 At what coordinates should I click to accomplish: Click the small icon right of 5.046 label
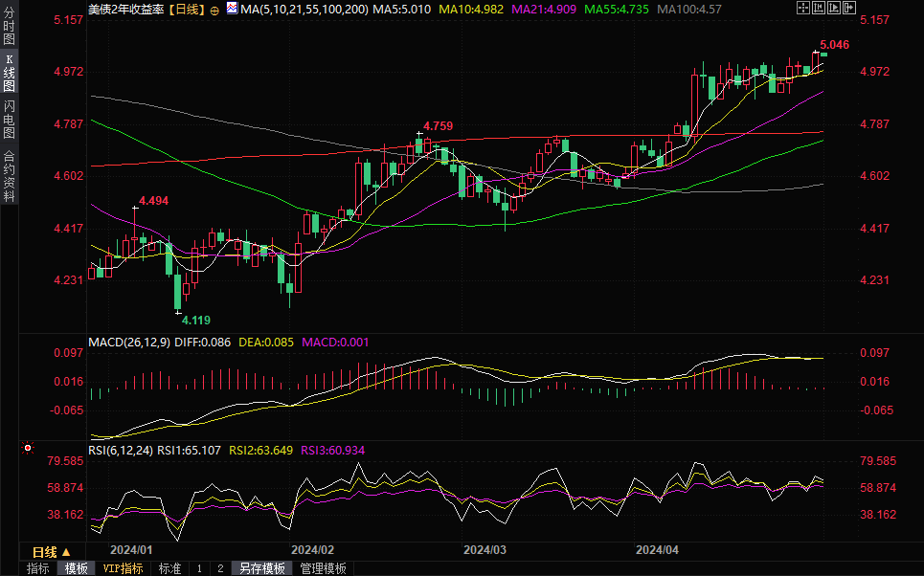pos(823,55)
